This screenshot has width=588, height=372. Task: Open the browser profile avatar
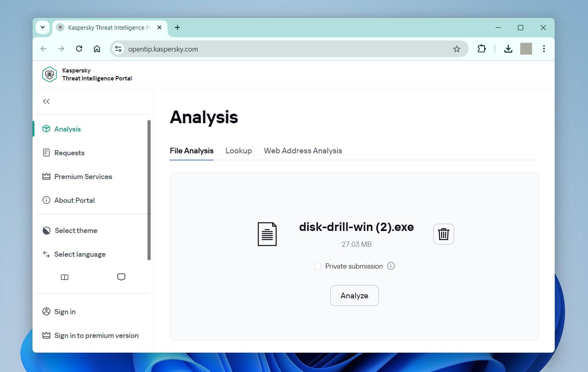(x=526, y=49)
